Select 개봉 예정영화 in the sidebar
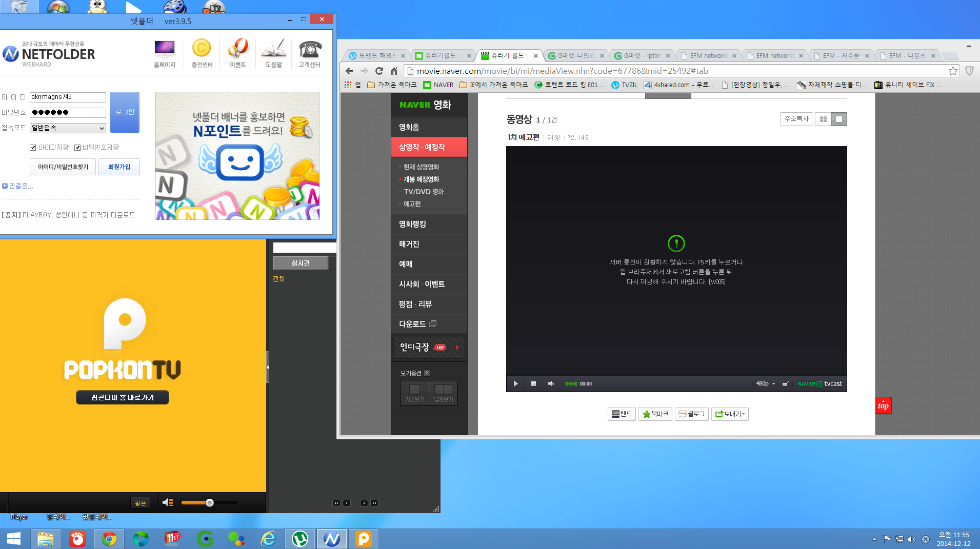 [421, 179]
